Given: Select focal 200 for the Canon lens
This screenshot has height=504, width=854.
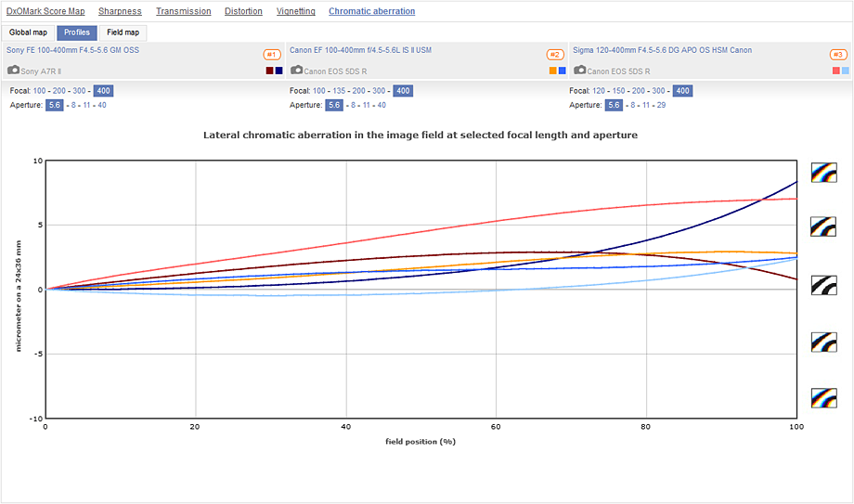Looking at the screenshot, I should click(x=359, y=91).
